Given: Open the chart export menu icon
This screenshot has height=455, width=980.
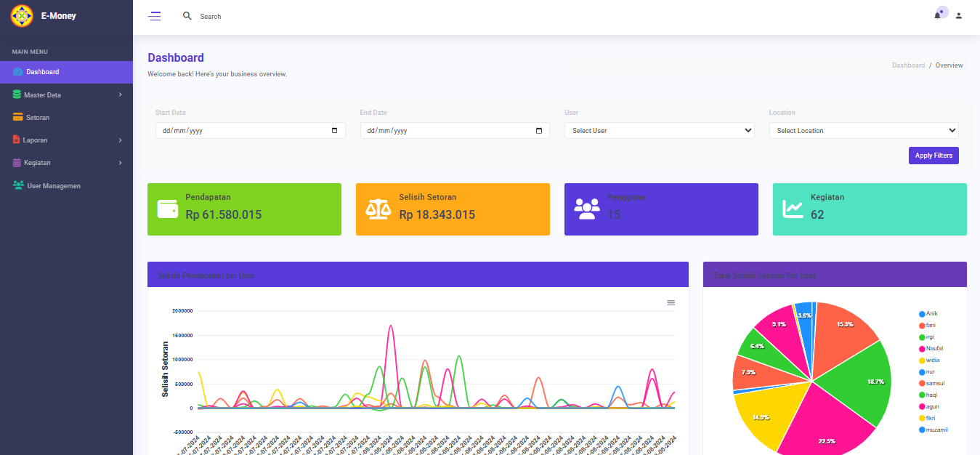Looking at the screenshot, I should 671,302.
